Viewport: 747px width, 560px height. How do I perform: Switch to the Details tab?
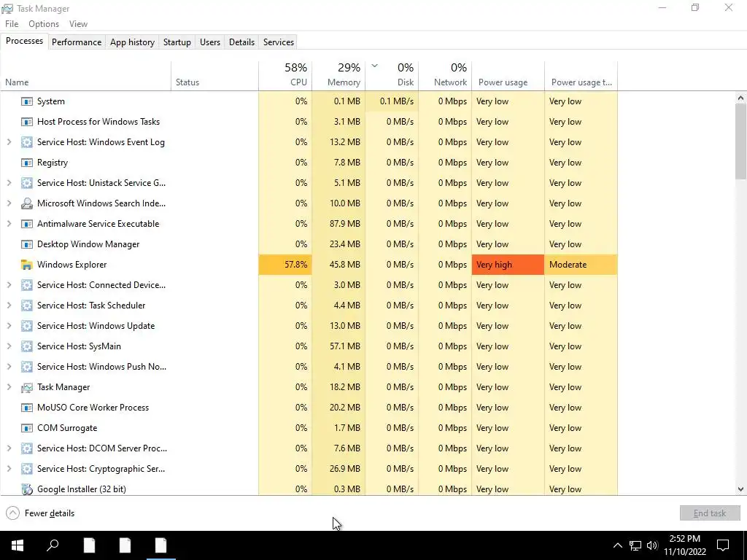(241, 42)
